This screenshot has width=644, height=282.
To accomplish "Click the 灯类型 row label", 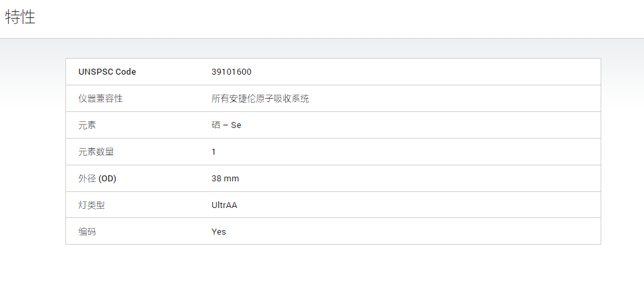I will pyautogui.click(x=91, y=205).
